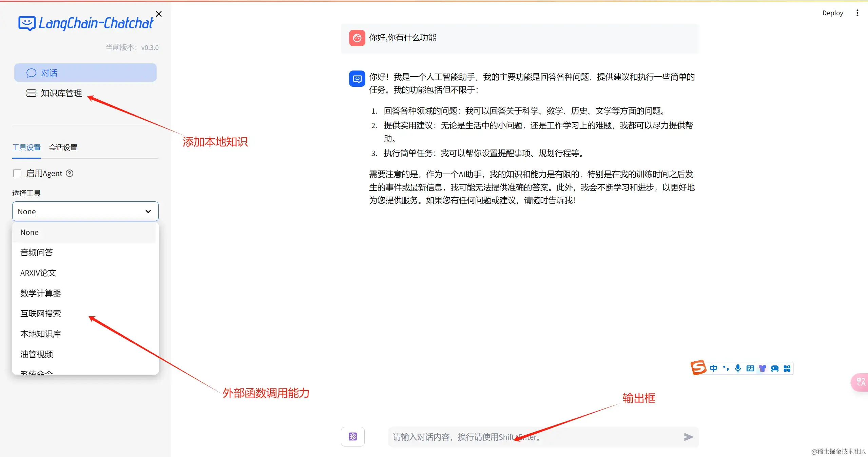Open the three-dot menu at top right
Screen dimensions: 868x457
(857, 13)
